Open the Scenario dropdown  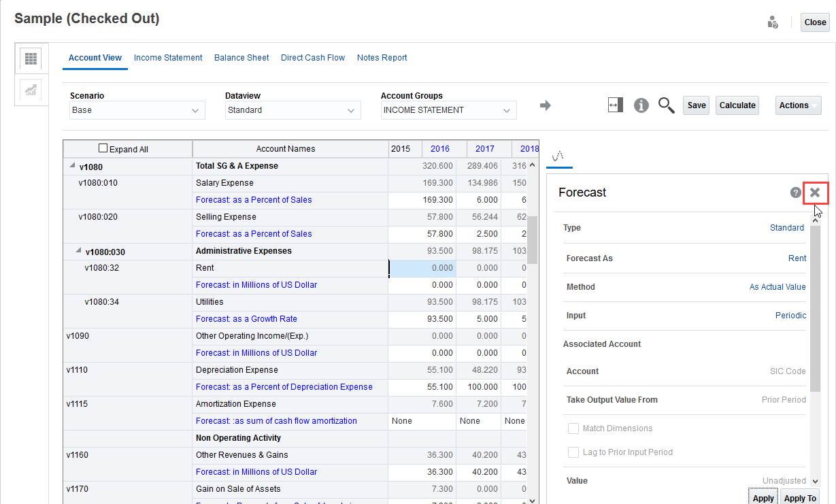(x=137, y=110)
